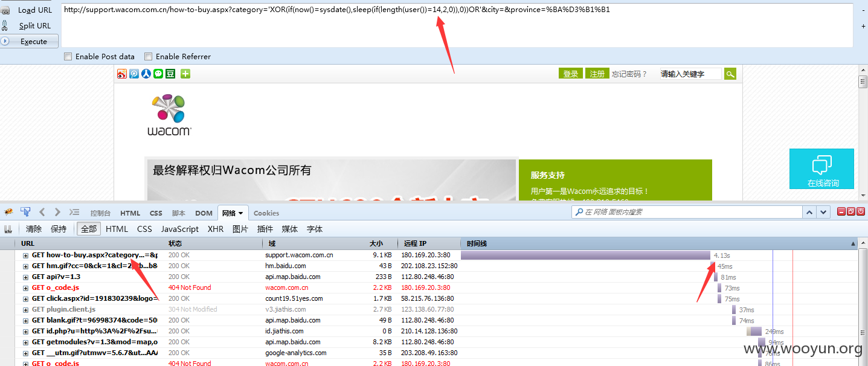The image size is (868, 366).
Task: Share via the Tencent Weibo icon
Action: [134, 74]
